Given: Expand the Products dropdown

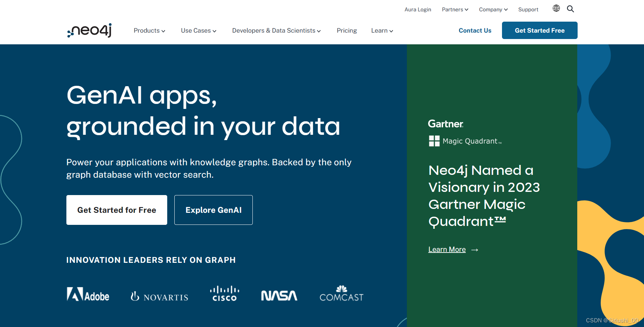Looking at the screenshot, I should pyautogui.click(x=149, y=31).
